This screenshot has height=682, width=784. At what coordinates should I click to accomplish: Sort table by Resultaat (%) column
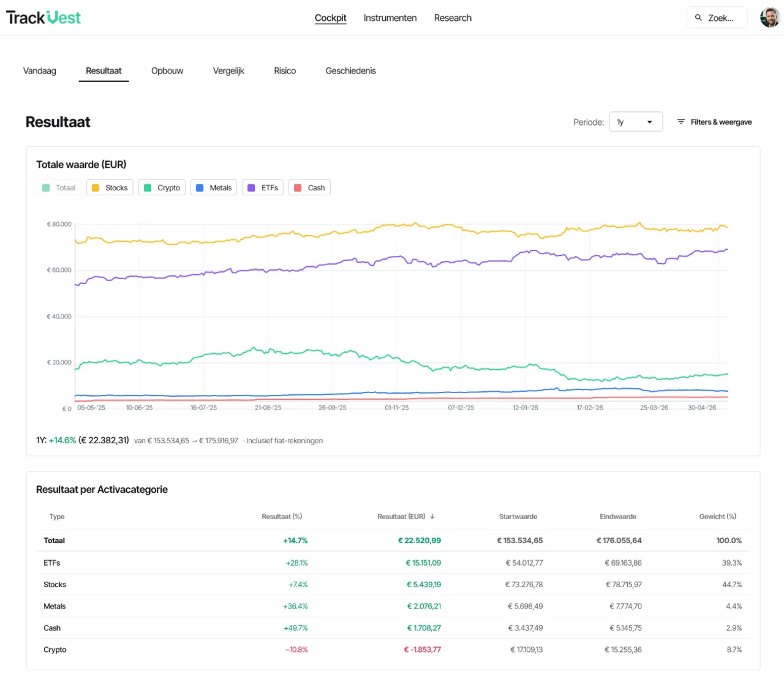point(282,517)
